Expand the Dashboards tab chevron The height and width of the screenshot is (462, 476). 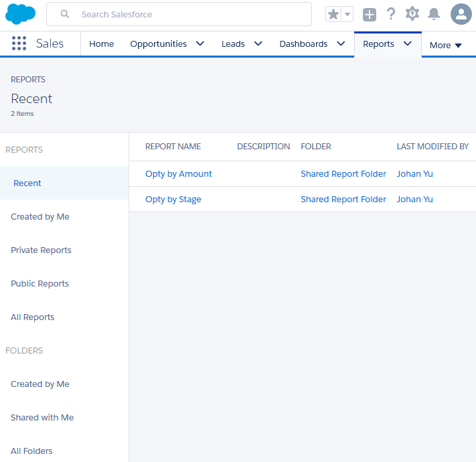(x=341, y=44)
